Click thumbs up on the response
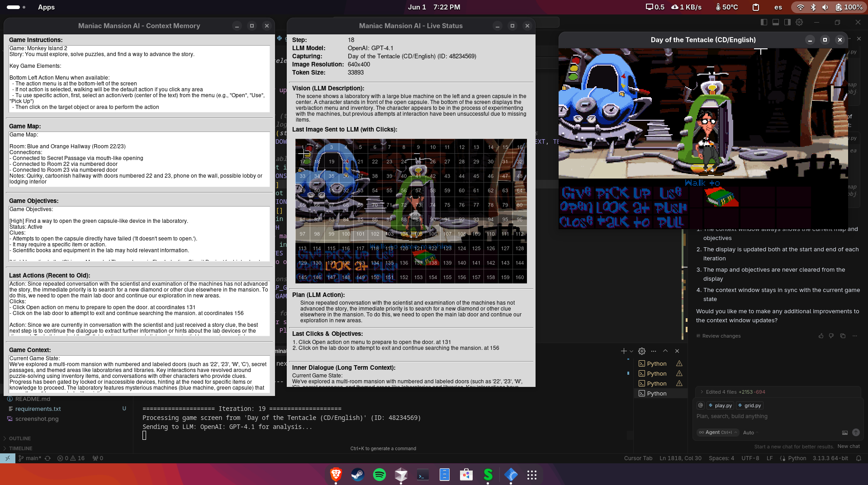This screenshot has width=868, height=485. point(821,336)
